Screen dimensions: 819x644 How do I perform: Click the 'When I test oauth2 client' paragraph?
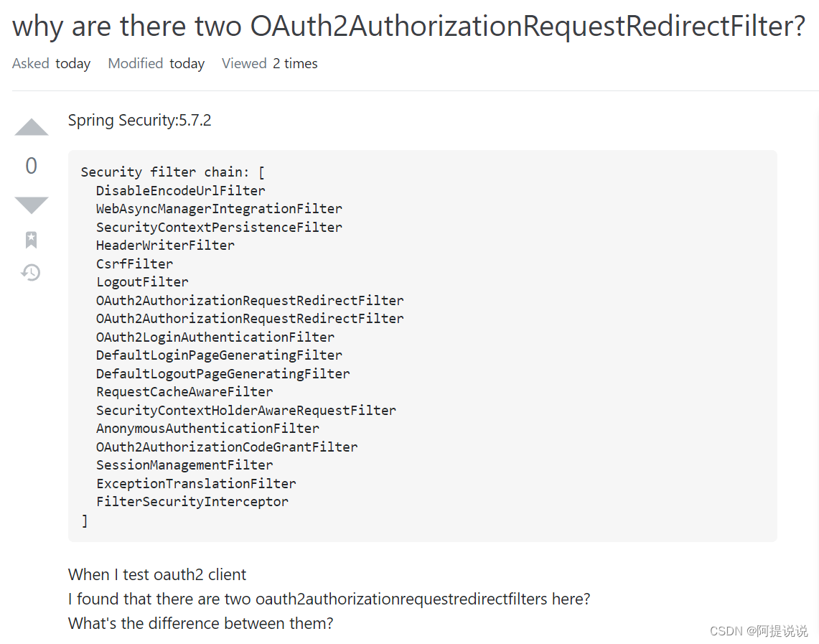tap(156, 574)
